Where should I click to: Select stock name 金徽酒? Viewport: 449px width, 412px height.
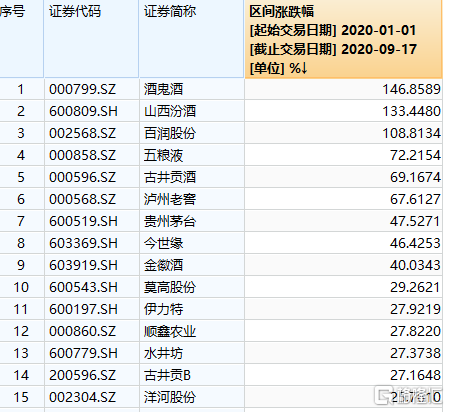(x=163, y=265)
